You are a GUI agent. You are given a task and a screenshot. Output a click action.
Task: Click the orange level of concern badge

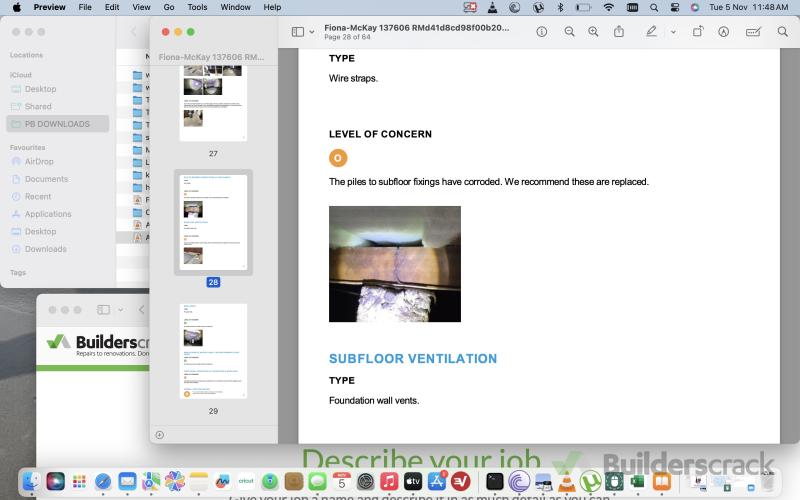(x=338, y=158)
